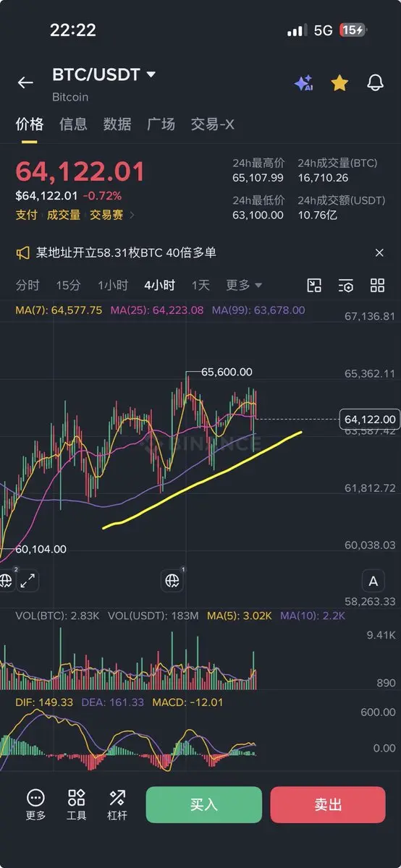Select the 1天 chart interval
The height and width of the screenshot is (868, 401).
click(200, 285)
